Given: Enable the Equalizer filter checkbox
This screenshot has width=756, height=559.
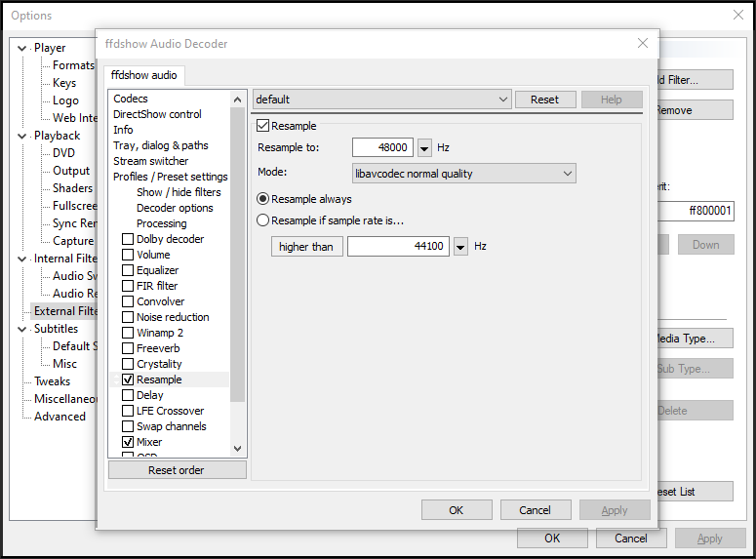Looking at the screenshot, I should pyautogui.click(x=128, y=270).
